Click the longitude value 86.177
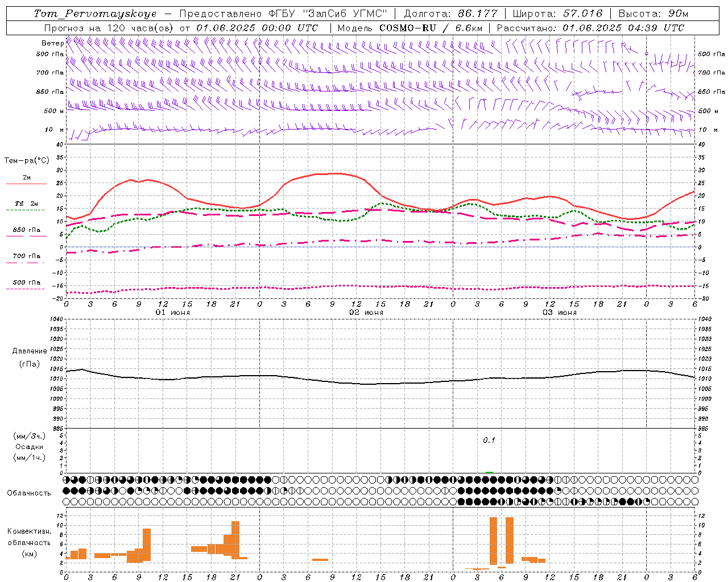 478,14
